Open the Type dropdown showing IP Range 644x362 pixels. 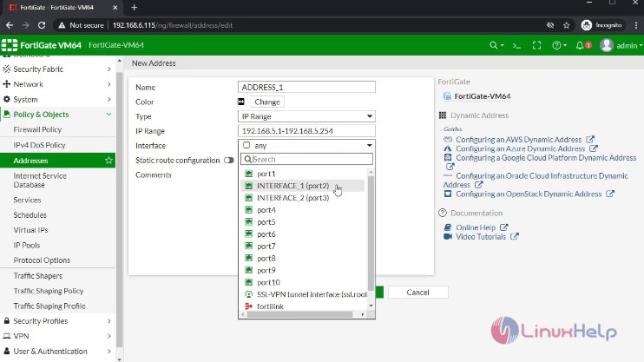306,116
